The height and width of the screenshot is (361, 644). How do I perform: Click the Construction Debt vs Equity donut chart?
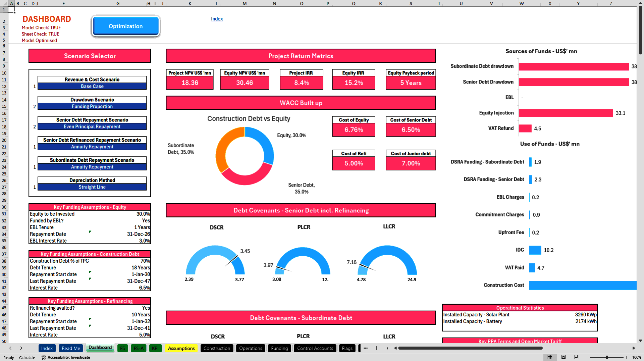245,156
